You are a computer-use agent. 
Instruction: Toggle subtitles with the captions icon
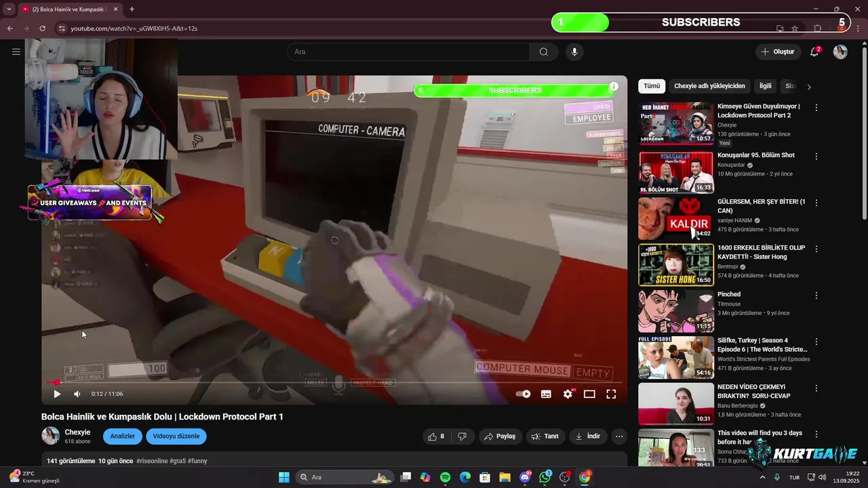(546, 394)
